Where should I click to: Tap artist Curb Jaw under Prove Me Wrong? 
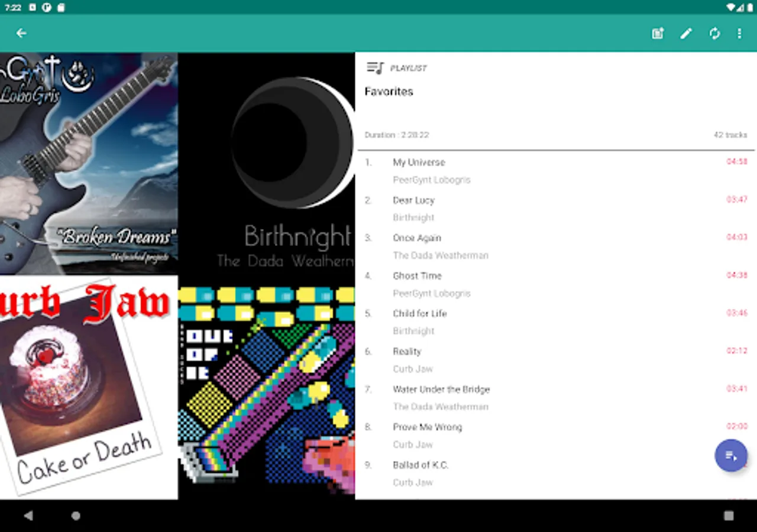click(413, 445)
